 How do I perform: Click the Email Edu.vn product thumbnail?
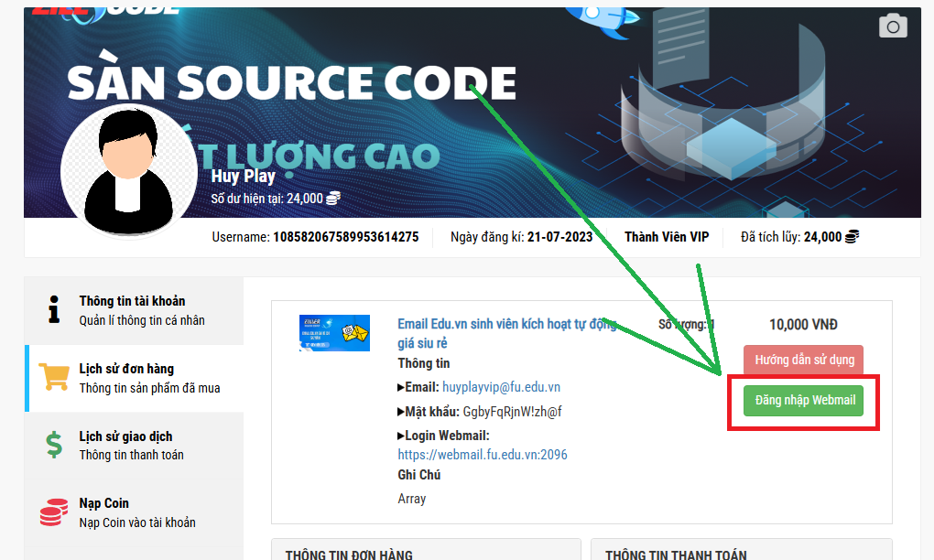pos(334,333)
